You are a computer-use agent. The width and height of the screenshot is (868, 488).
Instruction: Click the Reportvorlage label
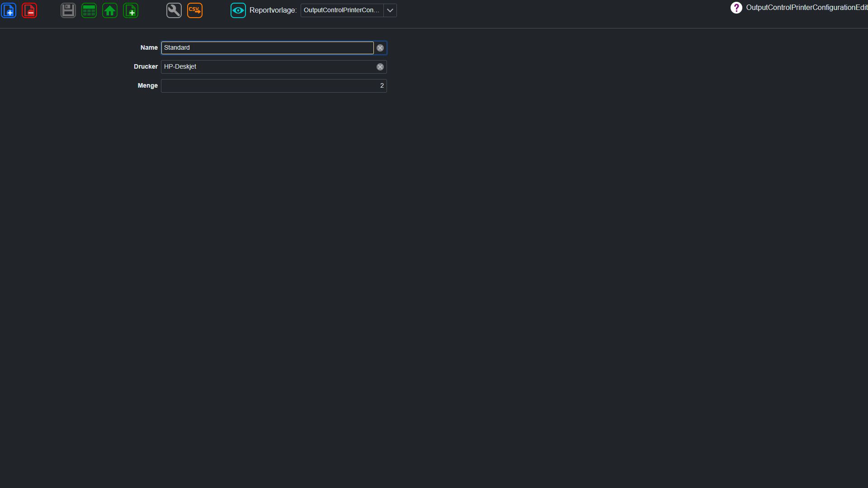273,10
